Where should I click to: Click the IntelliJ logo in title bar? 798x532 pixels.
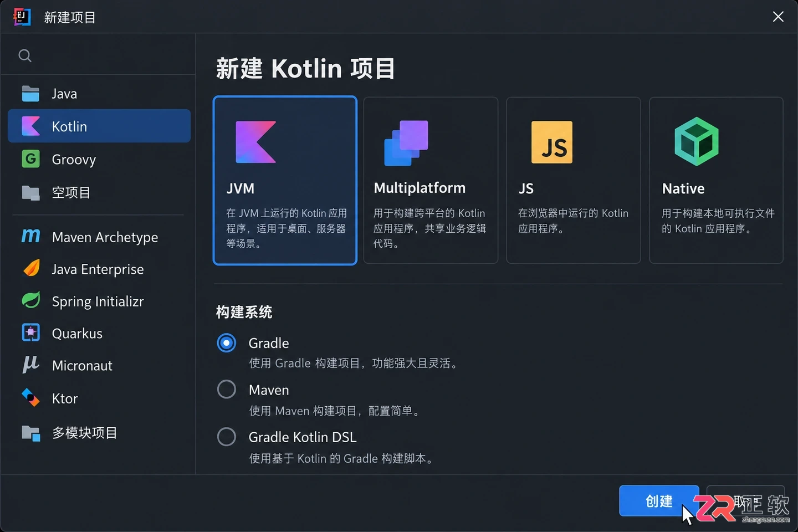[x=22, y=17]
